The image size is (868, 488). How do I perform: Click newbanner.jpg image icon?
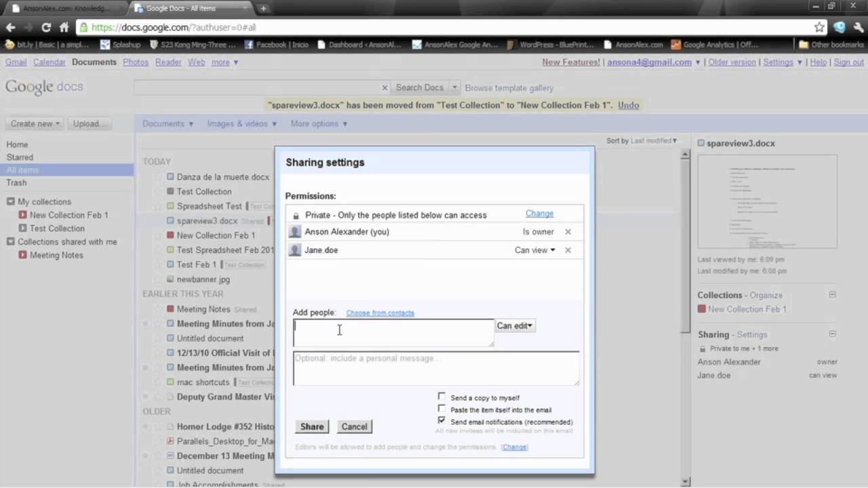click(171, 279)
